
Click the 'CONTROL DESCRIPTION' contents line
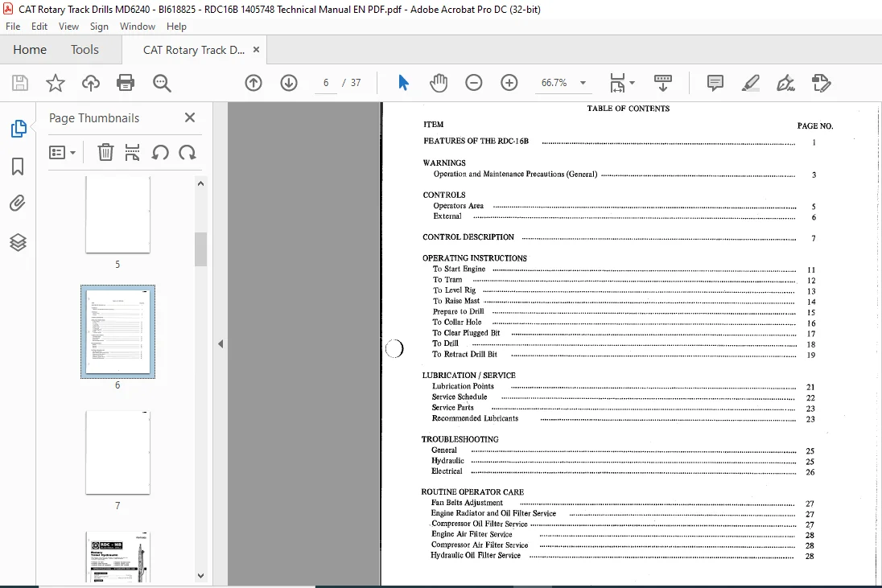pos(468,237)
